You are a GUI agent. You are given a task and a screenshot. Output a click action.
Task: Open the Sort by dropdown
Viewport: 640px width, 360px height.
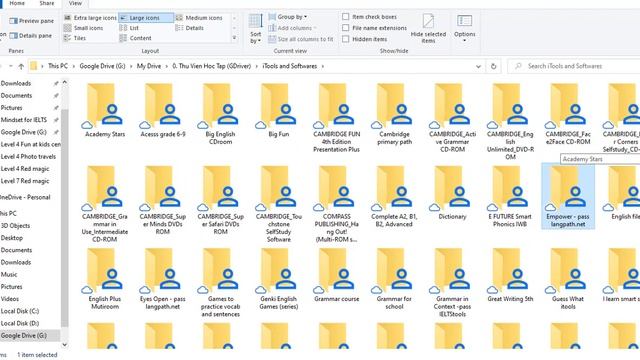pos(256,29)
